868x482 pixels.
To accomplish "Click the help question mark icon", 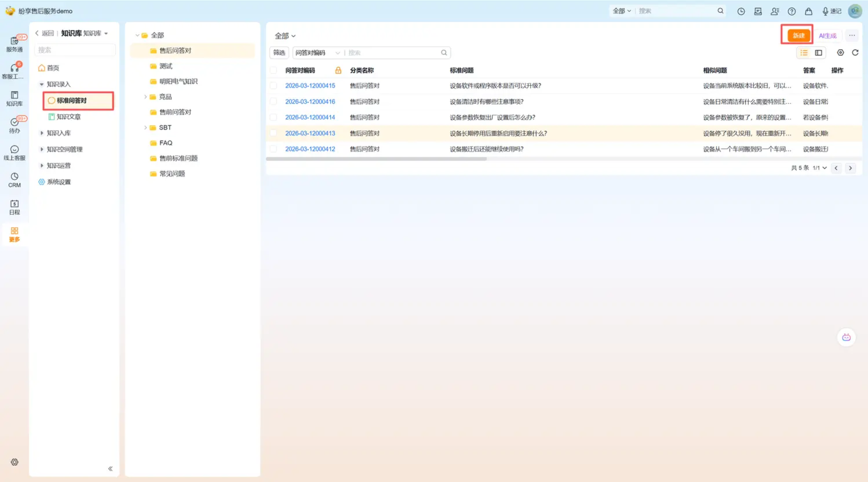I will click(791, 11).
